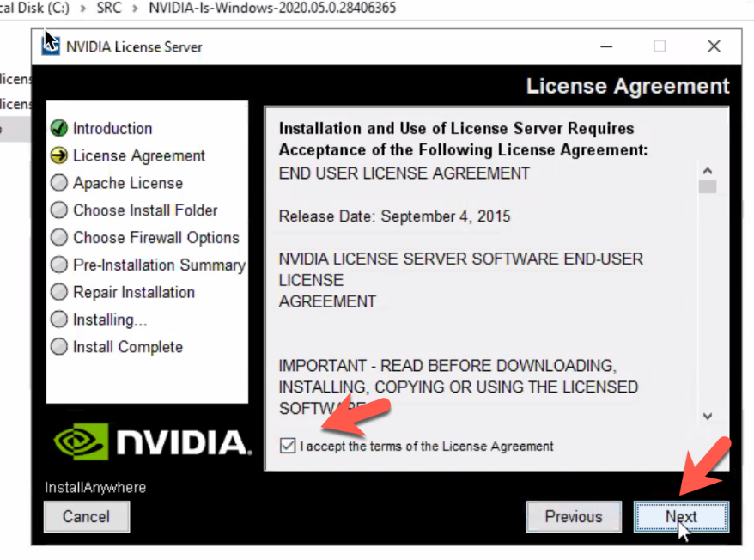Click the License Agreement step label
Image resolution: width=754 pixels, height=560 pixels.
click(x=139, y=155)
